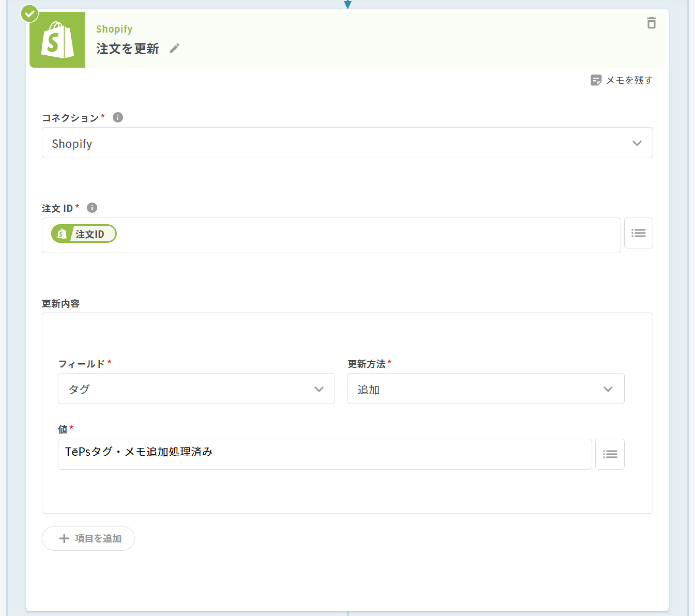This screenshot has height=616, width=695.
Task: Click into the 値 text field
Action: click(x=374, y=454)
